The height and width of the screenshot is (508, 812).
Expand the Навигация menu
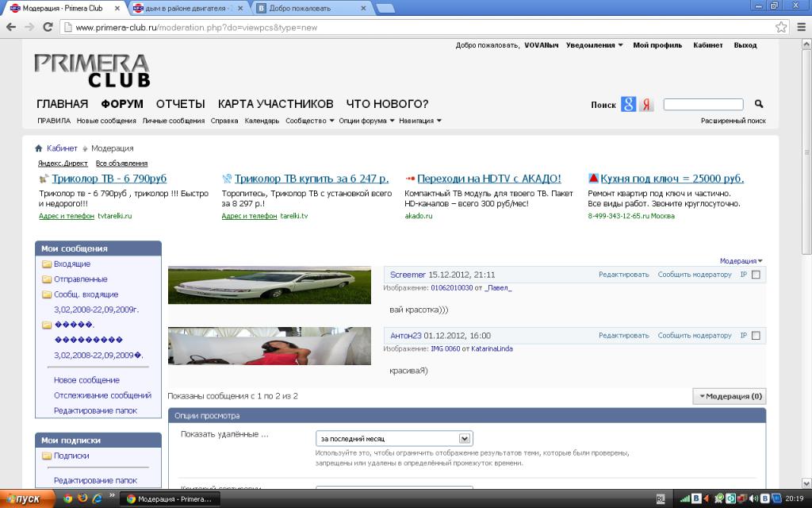tap(420, 121)
